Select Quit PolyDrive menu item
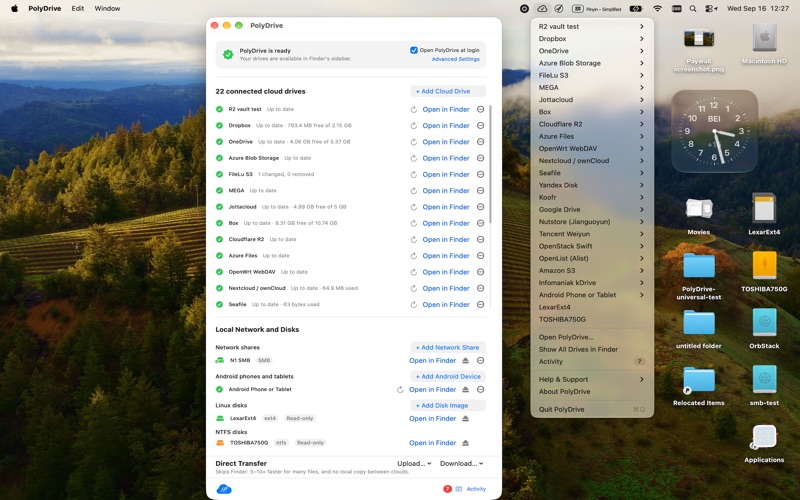The width and height of the screenshot is (800, 500). (592, 410)
